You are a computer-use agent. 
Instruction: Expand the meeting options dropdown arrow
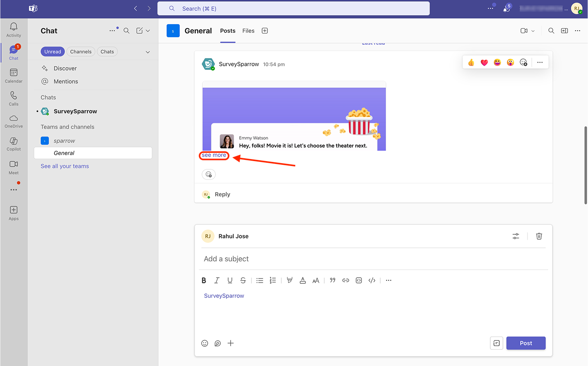point(533,31)
